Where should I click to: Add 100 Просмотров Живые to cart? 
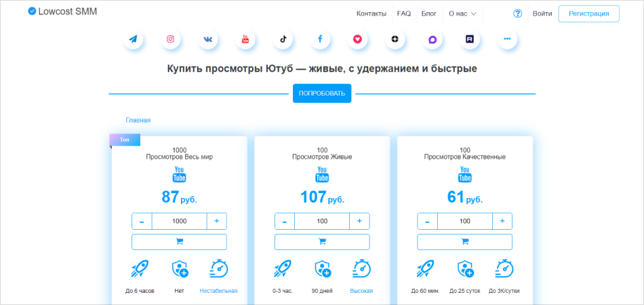(322, 242)
